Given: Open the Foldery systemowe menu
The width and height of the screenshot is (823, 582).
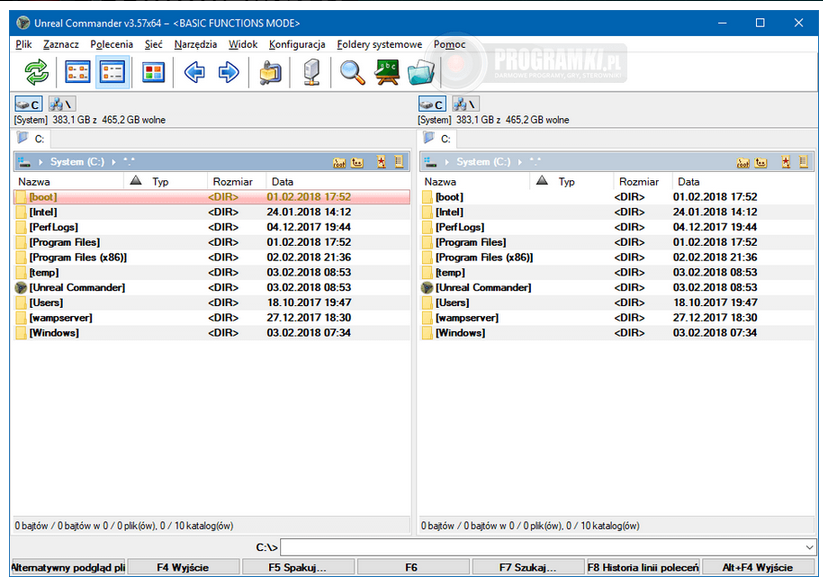Looking at the screenshot, I should 379,45.
